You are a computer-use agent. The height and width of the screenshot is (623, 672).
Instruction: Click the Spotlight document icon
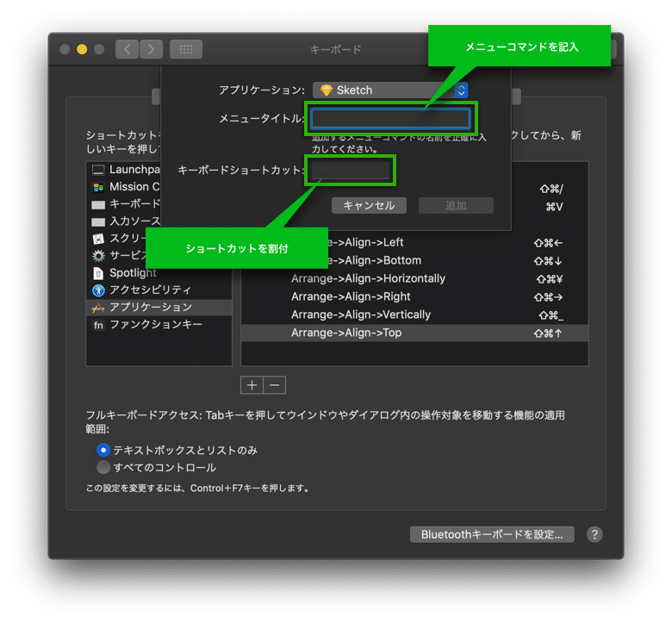pyautogui.click(x=98, y=273)
